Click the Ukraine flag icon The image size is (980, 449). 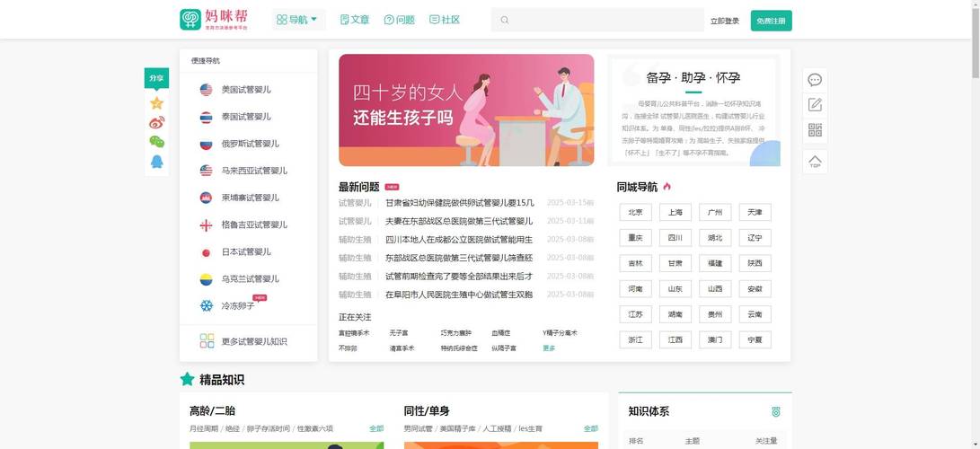207,279
